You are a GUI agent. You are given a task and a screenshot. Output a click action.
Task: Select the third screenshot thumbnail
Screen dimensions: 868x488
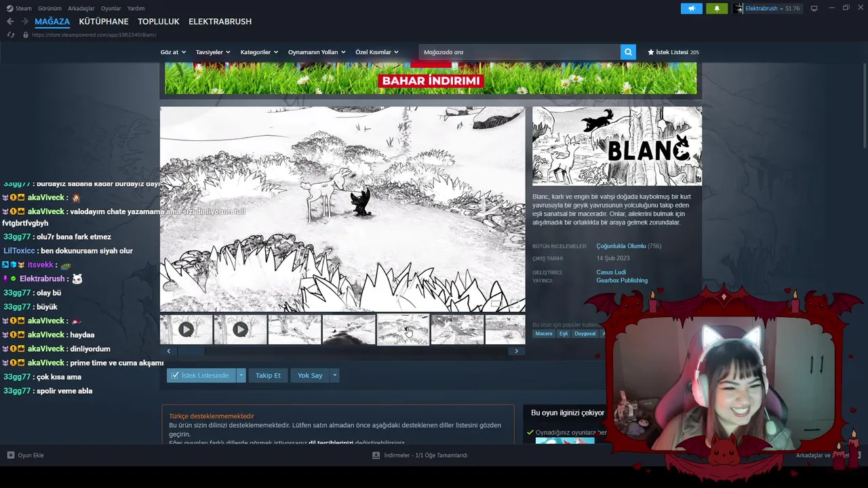click(x=294, y=329)
